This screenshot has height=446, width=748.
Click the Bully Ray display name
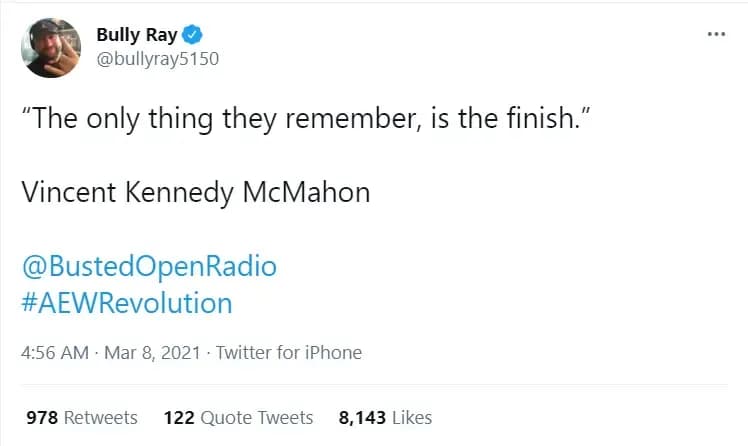pos(137,35)
